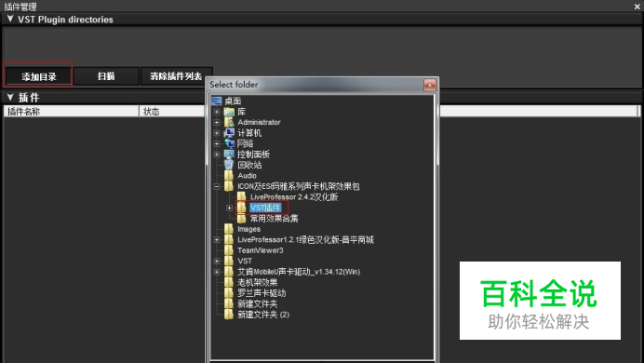Image resolution: width=644 pixels, height=363 pixels.
Task: Expand the 网络 tree node
Action: coord(217,143)
